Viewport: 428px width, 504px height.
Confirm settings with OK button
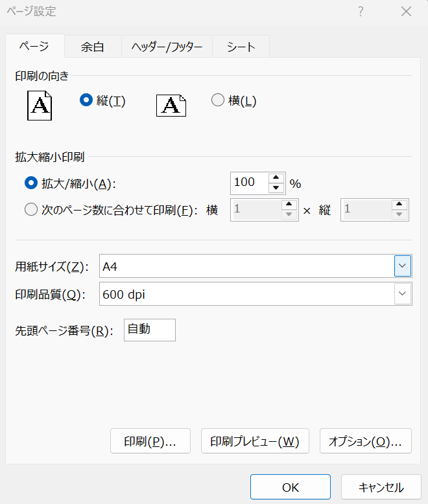(290, 487)
